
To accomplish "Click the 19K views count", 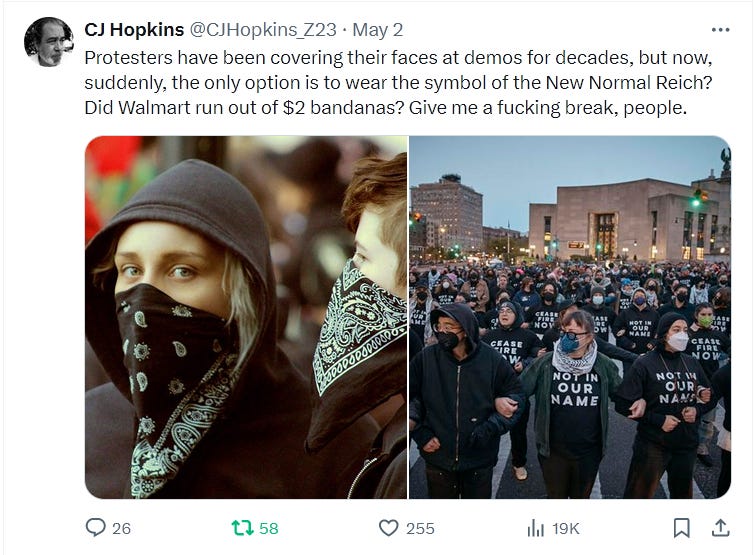I will point(566,529).
